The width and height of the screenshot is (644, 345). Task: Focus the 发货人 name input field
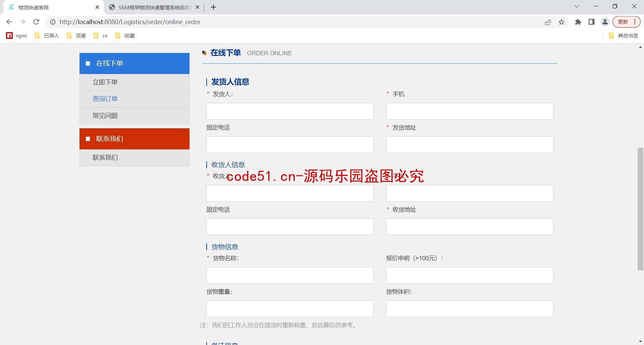pyautogui.click(x=290, y=111)
